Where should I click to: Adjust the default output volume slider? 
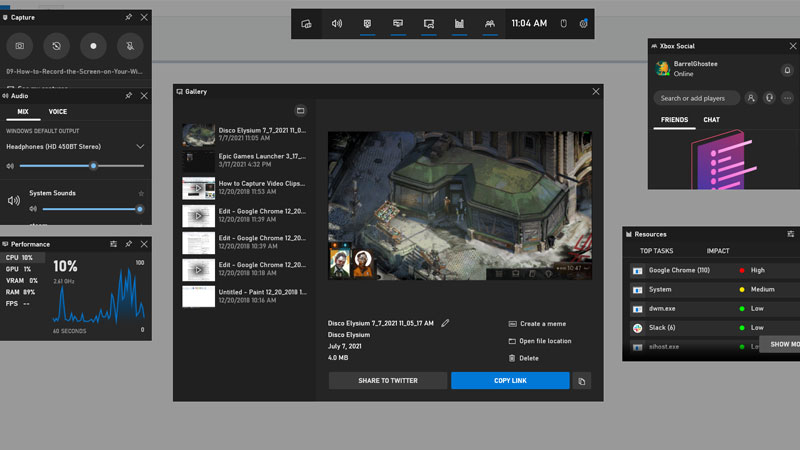[x=82, y=166]
